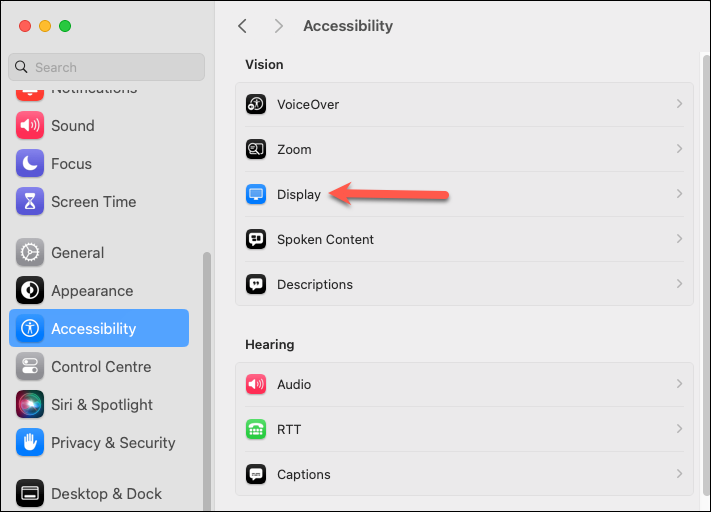Click the Spoken Content speech icon
The height and width of the screenshot is (512, 711).
tap(256, 239)
